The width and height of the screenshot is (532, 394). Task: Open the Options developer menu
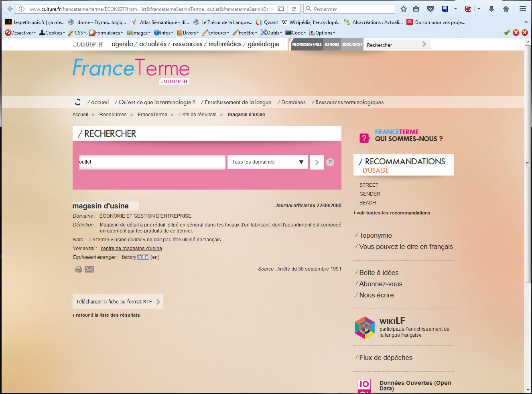pyautogui.click(x=323, y=32)
